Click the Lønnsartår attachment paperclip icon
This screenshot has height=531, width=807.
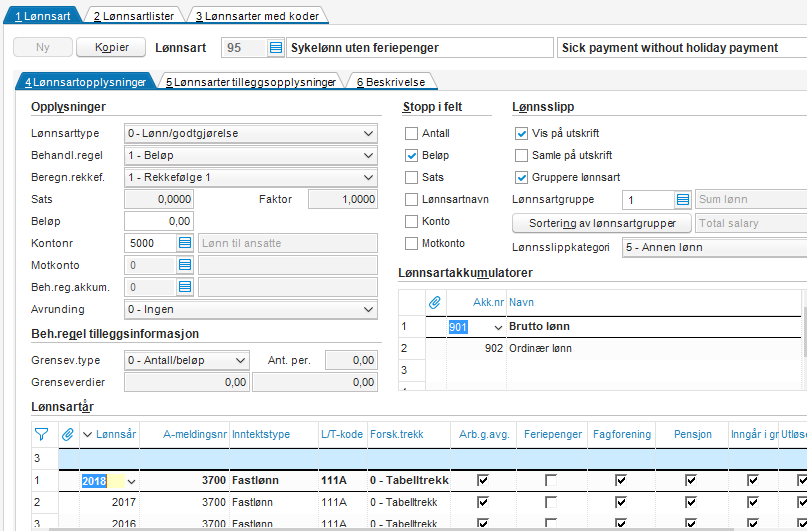coord(67,435)
